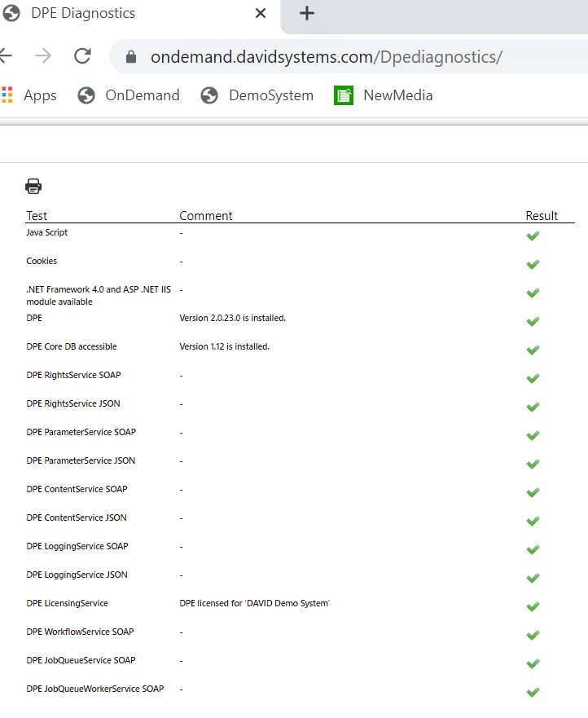The width and height of the screenshot is (588, 718).
Task: Click the green checkmark for Java Script
Action: 533,236
